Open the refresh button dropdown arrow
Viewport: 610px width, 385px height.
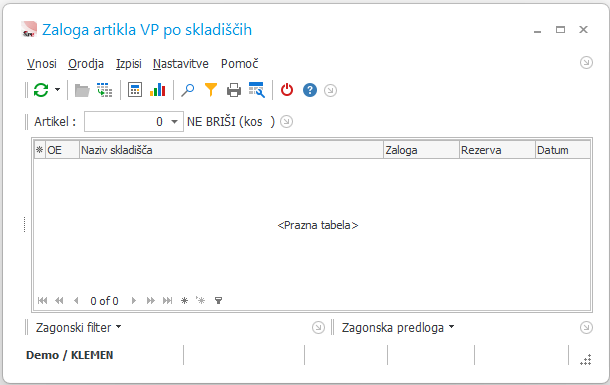[58, 90]
